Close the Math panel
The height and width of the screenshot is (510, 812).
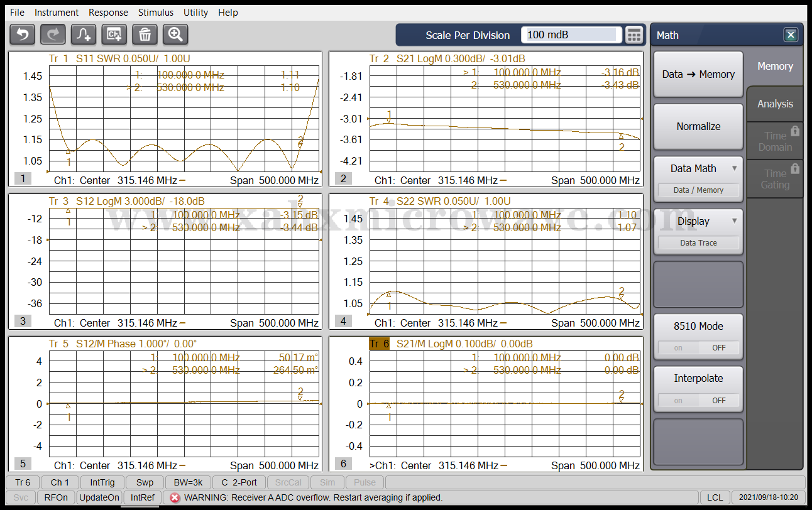(x=791, y=35)
